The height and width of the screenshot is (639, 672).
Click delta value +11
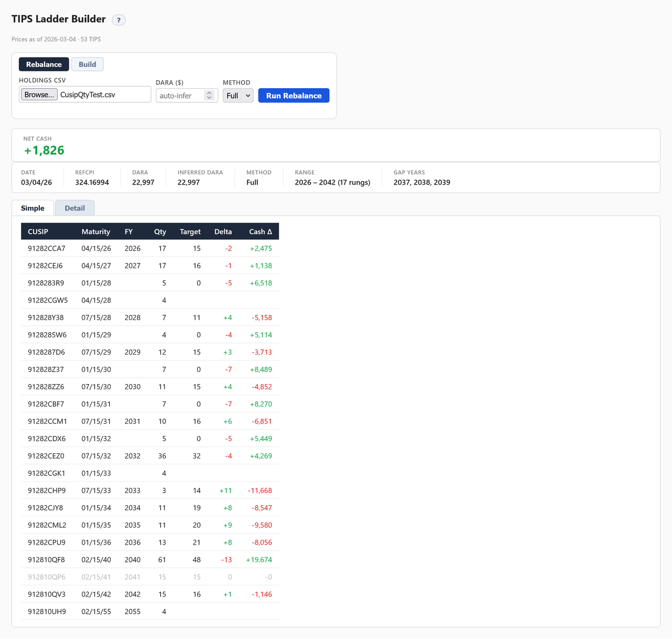(x=226, y=491)
